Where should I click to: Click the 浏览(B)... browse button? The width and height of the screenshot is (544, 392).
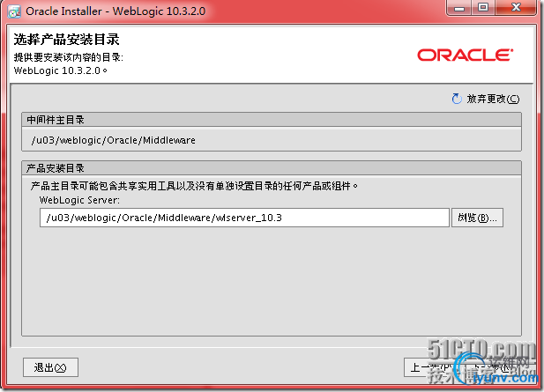click(477, 218)
